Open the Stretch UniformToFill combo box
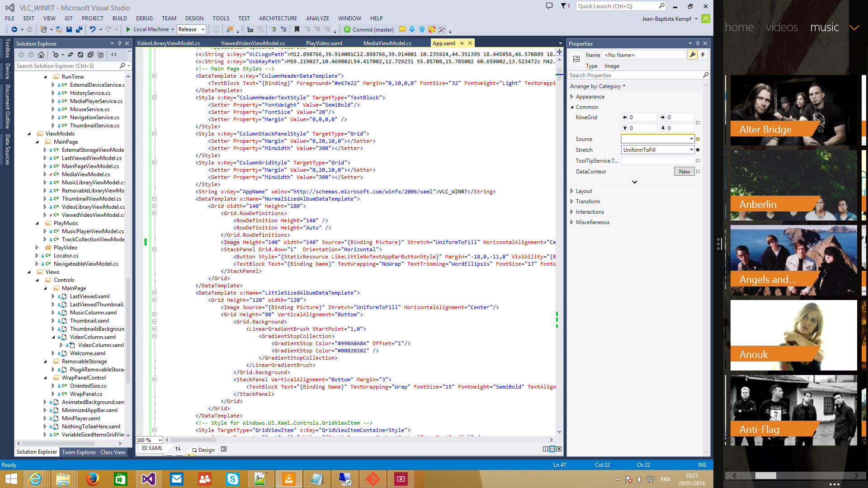This screenshot has width=868, height=488. [658, 150]
